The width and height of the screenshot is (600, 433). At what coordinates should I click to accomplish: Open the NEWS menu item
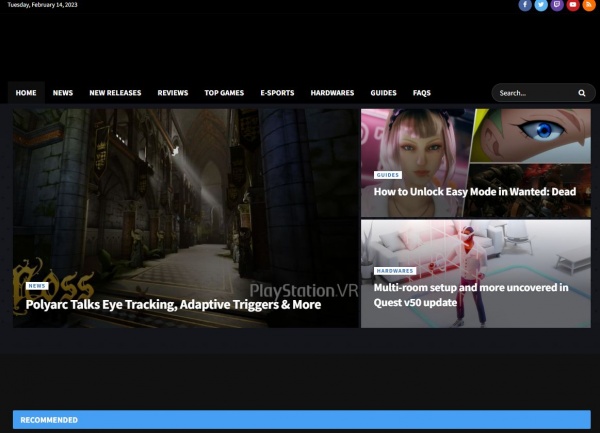coord(63,93)
